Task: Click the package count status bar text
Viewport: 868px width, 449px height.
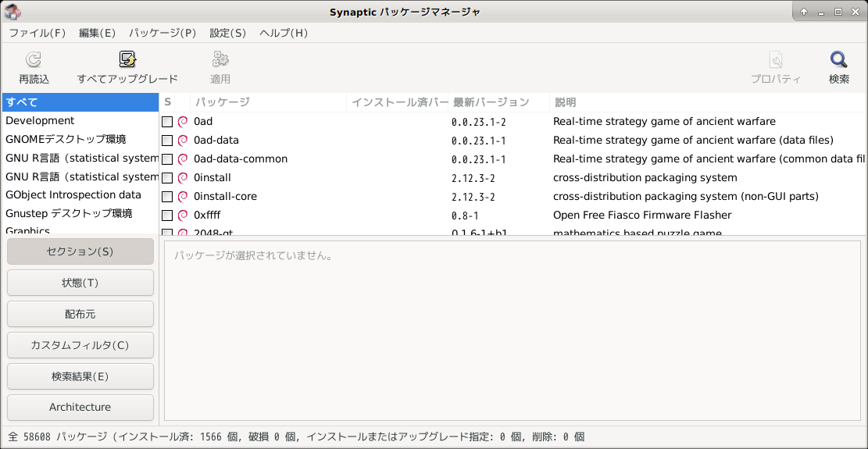Action: [x=296, y=437]
